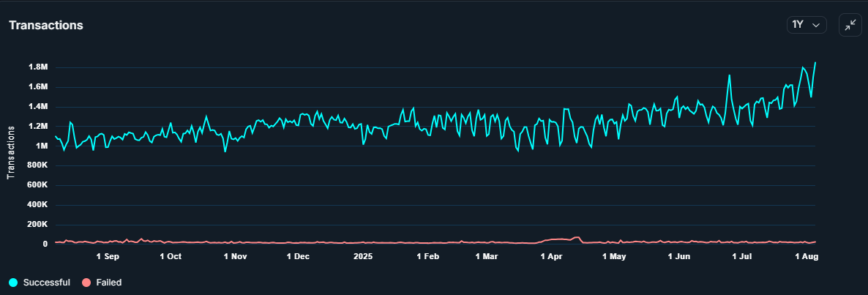Click the 1 Sep x-axis label
The image size is (868, 295).
(108, 257)
